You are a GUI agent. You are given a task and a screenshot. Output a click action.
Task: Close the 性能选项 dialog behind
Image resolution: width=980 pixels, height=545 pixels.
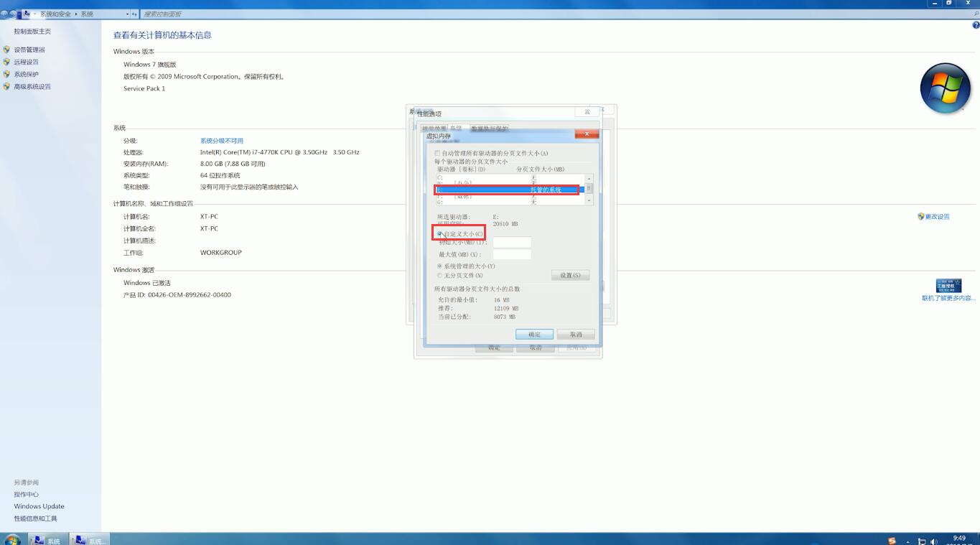coord(587,112)
